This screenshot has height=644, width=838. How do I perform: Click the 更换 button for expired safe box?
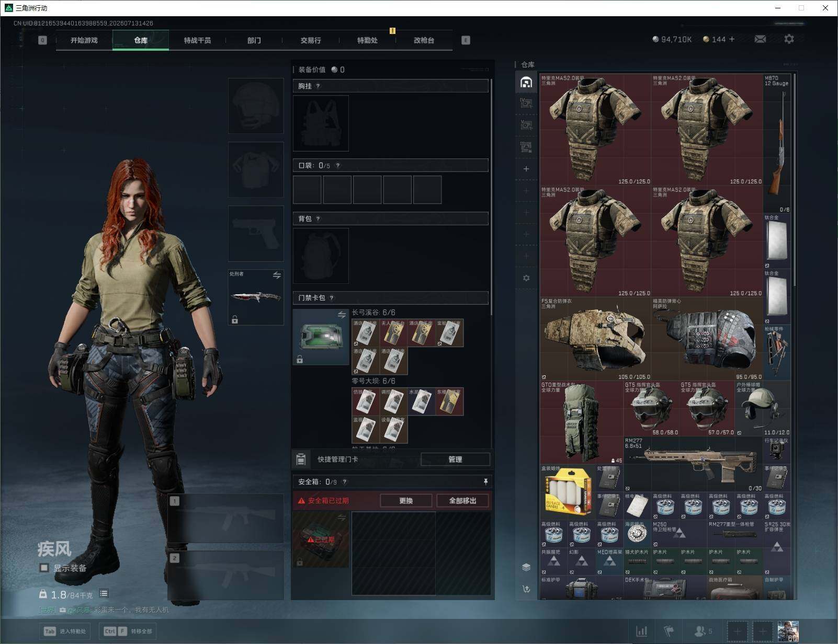[406, 501]
